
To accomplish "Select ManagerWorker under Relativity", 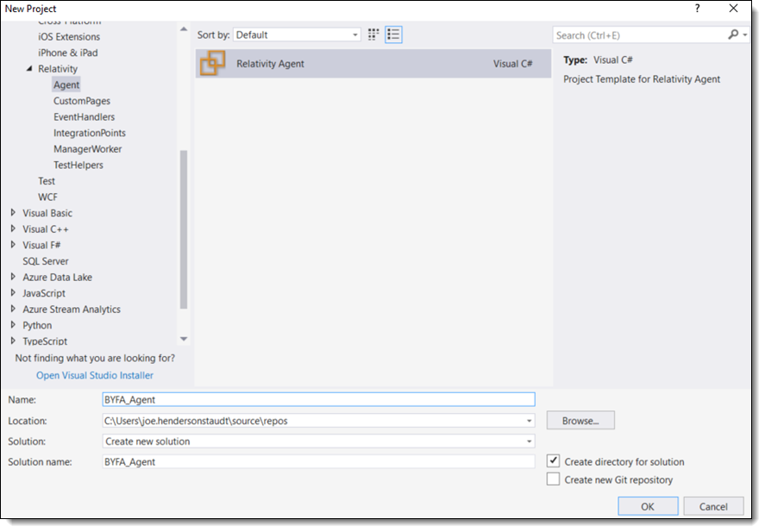I will point(87,149).
